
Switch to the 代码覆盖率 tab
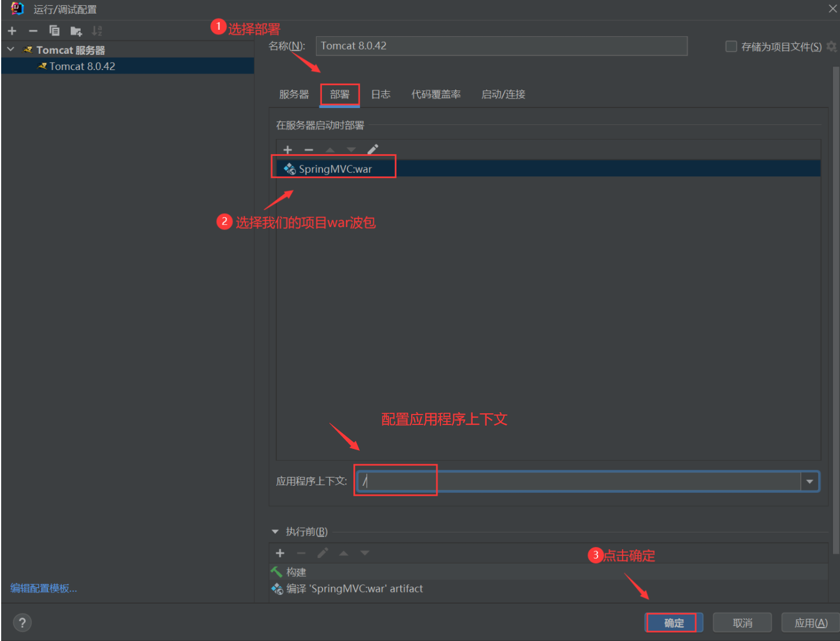(x=436, y=95)
